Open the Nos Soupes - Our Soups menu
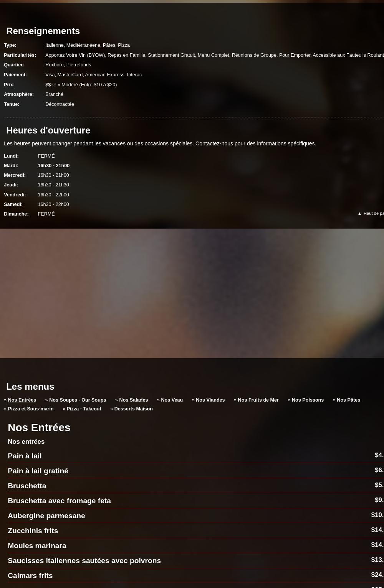This screenshot has width=384, height=588. pyautogui.click(x=78, y=400)
